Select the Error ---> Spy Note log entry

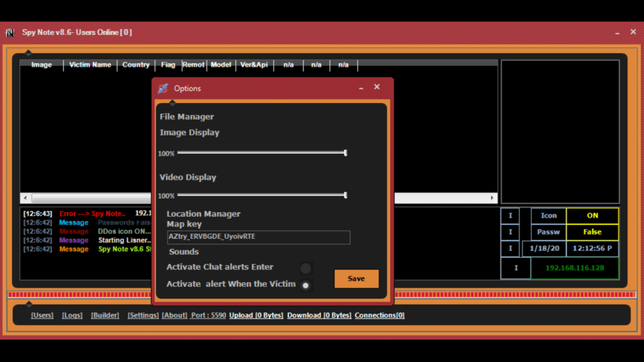[x=87, y=214]
